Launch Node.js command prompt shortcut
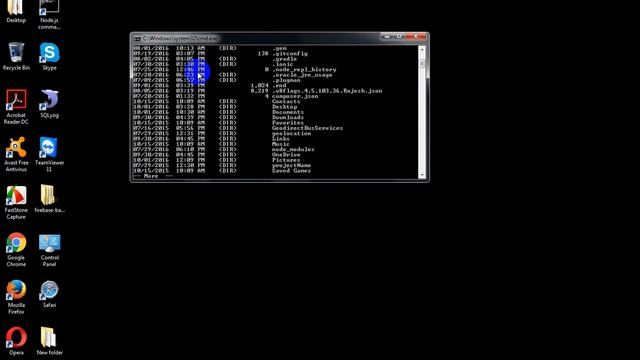The height and width of the screenshot is (360, 640). 49,14
